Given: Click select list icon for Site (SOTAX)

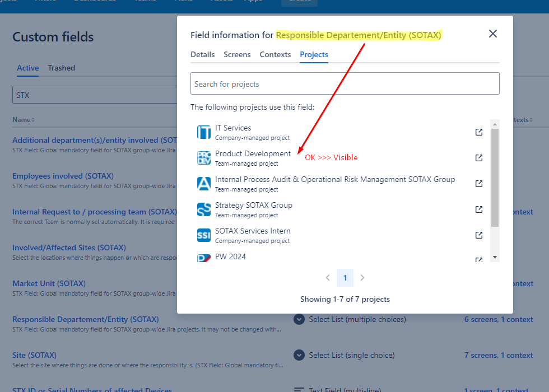Looking at the screenshot, I should 299,355.
